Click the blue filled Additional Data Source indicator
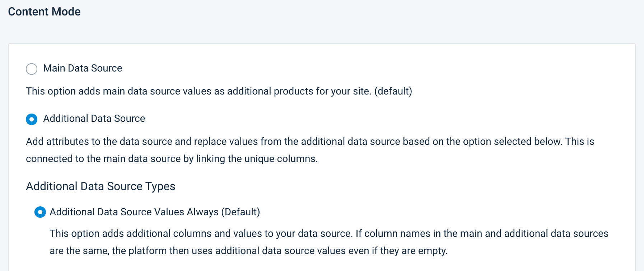The width and height of the screenshot is (644, 271). 32,119
